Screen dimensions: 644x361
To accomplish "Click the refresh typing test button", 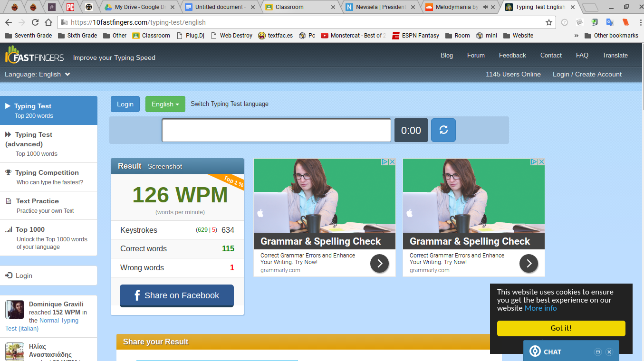I will click(443, 130).
